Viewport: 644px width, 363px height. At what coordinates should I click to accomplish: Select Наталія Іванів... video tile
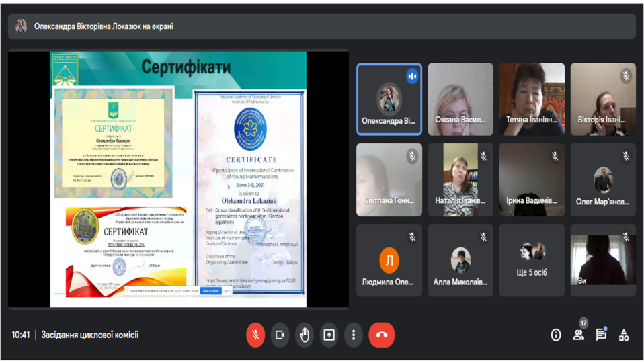pyautogui.click(x=460, y=179)
